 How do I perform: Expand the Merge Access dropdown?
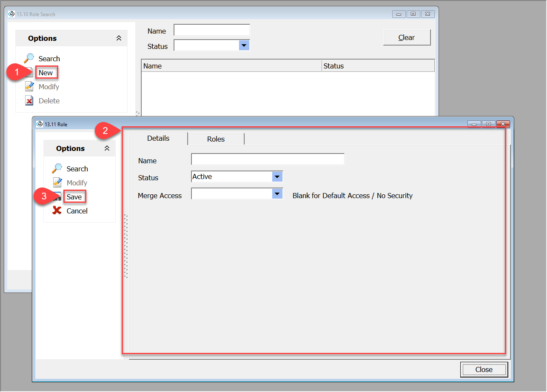click(x=277, y=194)
